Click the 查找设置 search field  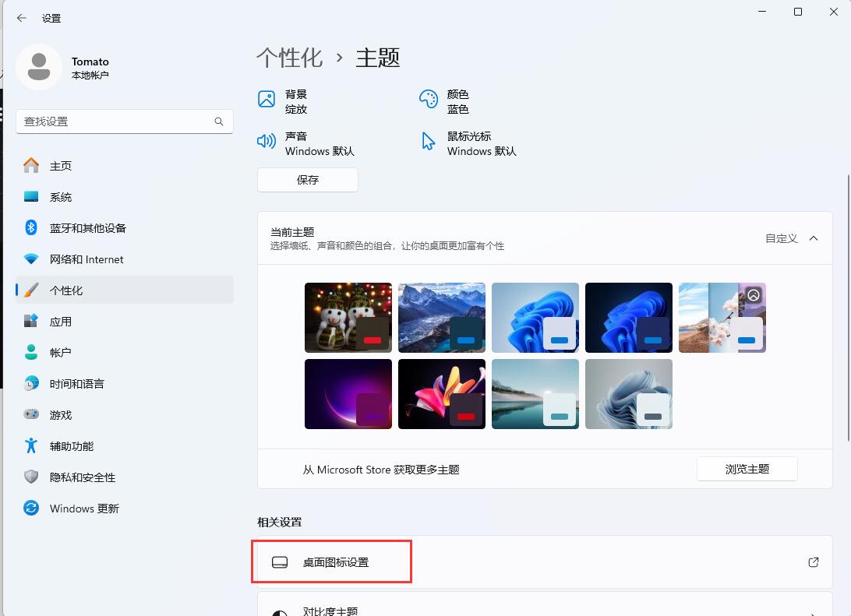(x=117, y=121)
